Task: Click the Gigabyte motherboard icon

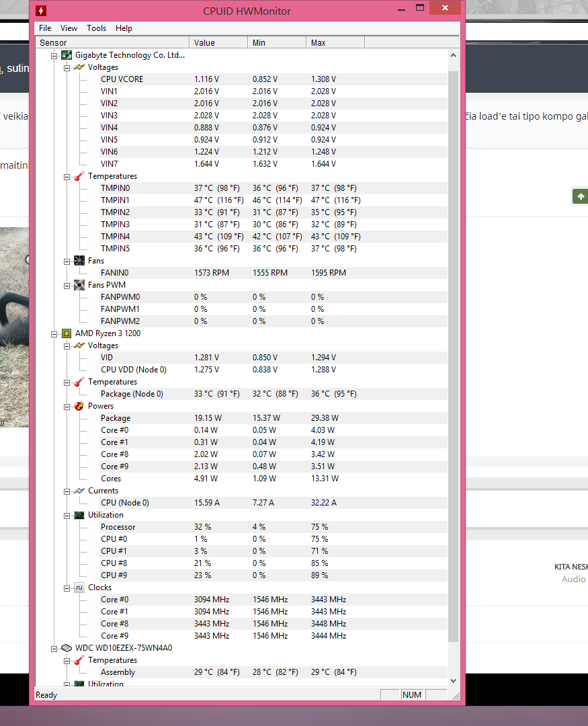Action: pos(67,55)
